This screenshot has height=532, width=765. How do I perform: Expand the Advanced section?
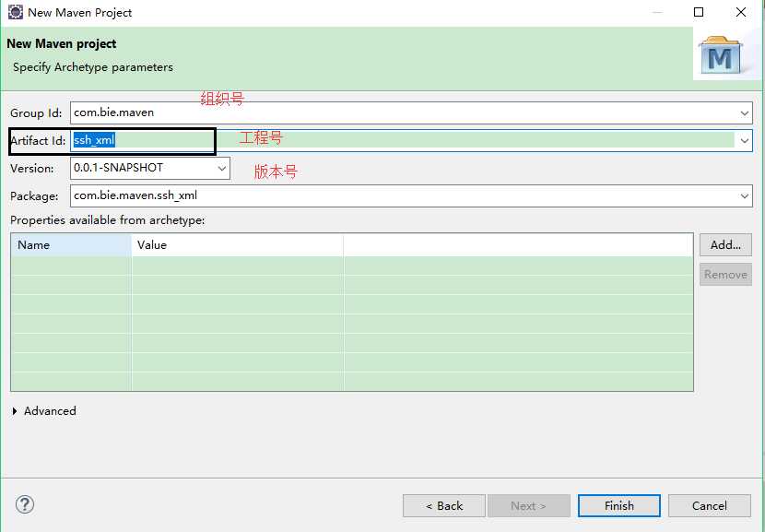click(x=15, y=411)
